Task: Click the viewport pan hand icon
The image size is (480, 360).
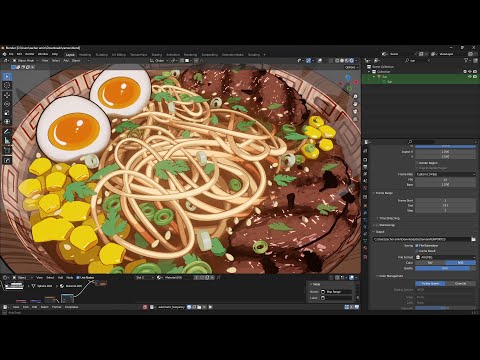Action: point(355,104)
